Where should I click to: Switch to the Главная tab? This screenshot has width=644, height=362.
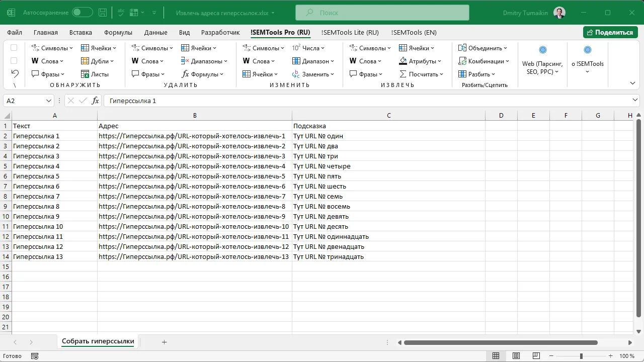pos(45,33)
